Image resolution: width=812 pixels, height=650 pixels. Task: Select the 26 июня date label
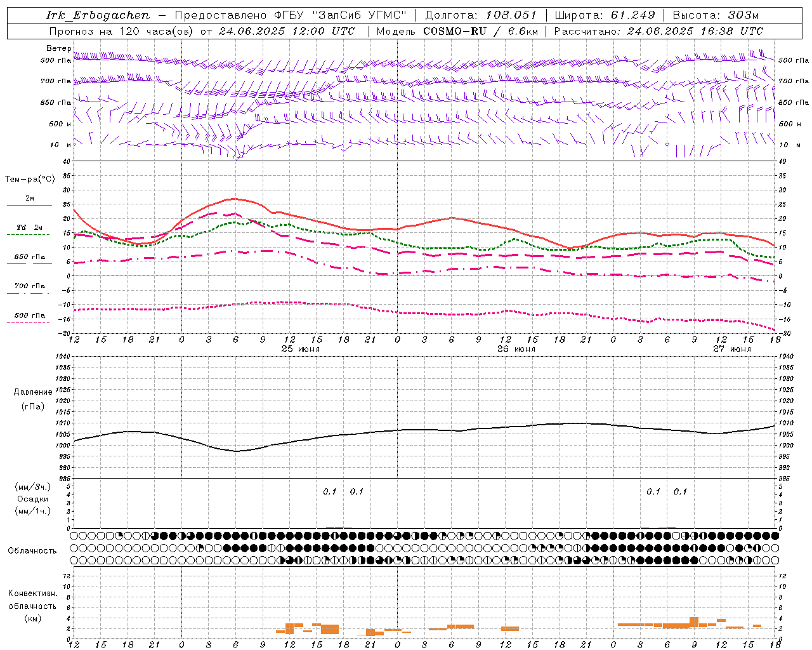coord(516,349)
